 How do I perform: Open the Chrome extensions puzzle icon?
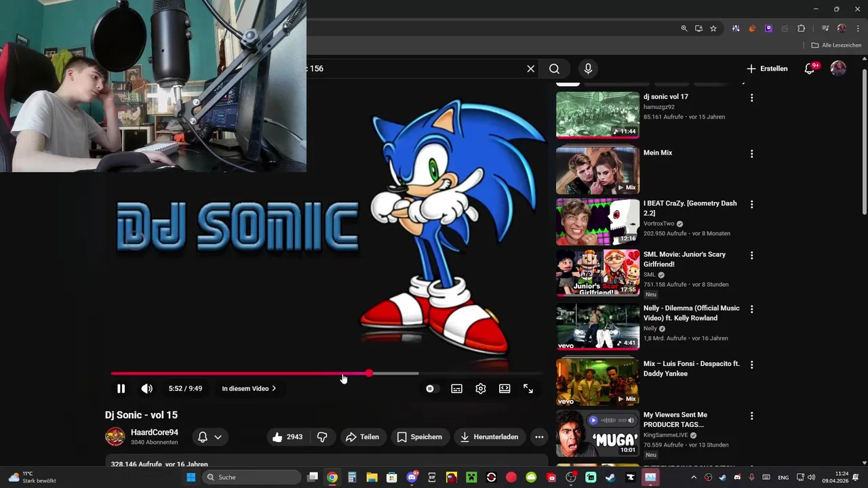coord(801,28)
